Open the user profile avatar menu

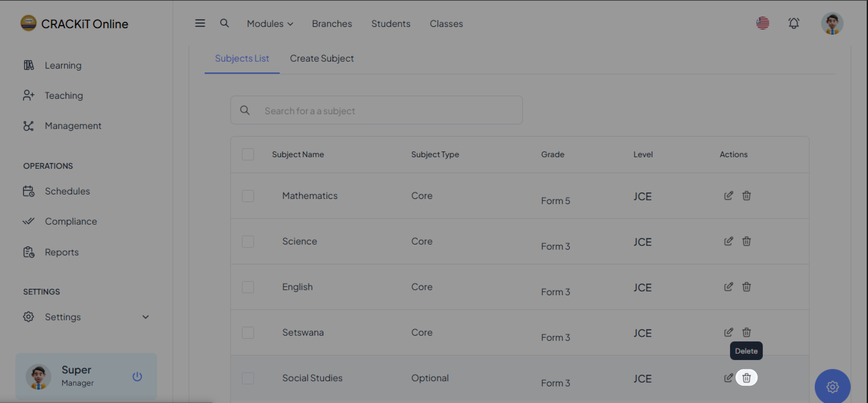tap(832, 23)
